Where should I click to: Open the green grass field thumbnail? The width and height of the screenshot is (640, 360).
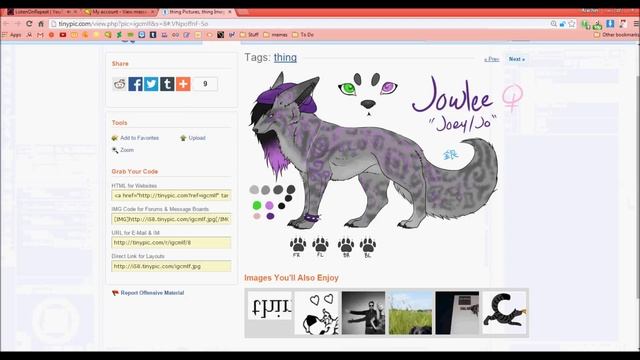(x=411, y=313)
